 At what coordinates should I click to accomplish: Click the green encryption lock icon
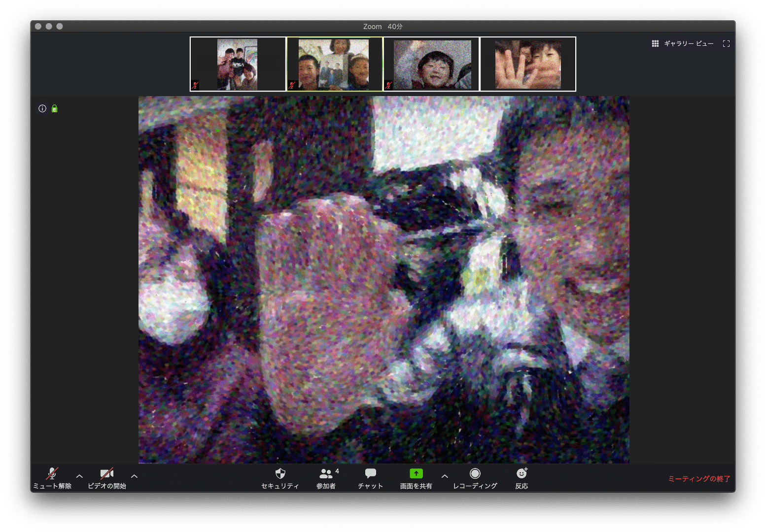55,108
